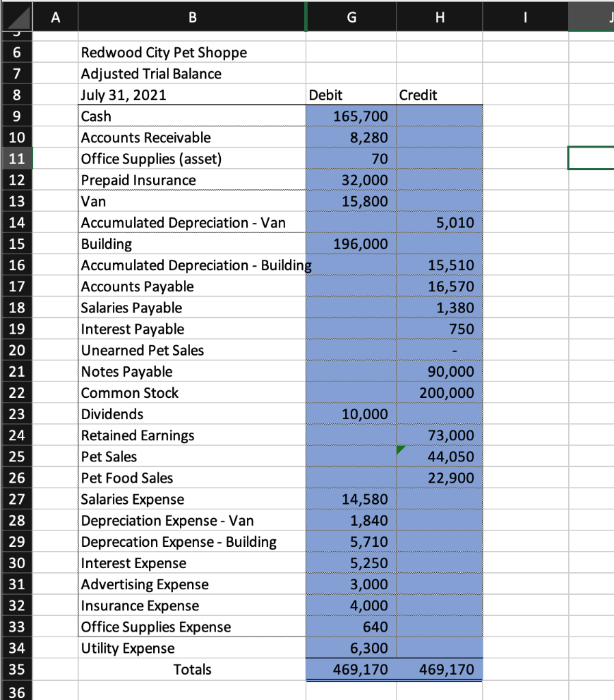Select column I header
Screen dimensions: 614x700
[x=526, y=17]
